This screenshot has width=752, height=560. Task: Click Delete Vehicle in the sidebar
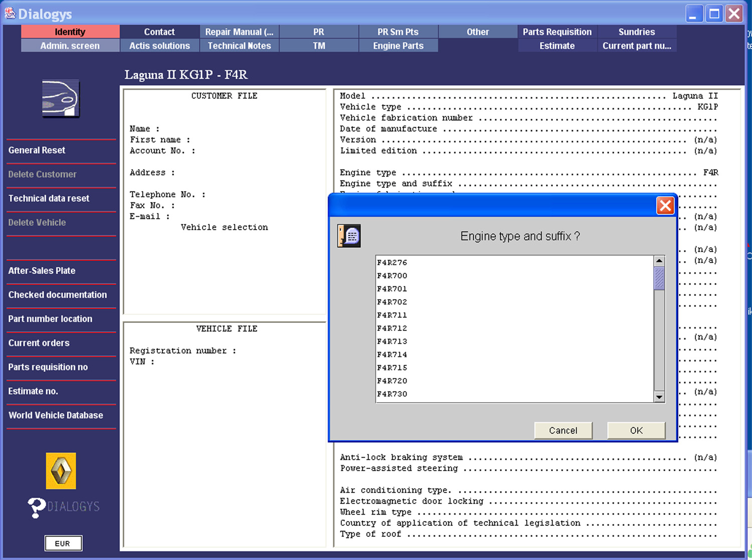tap(61, 223)
